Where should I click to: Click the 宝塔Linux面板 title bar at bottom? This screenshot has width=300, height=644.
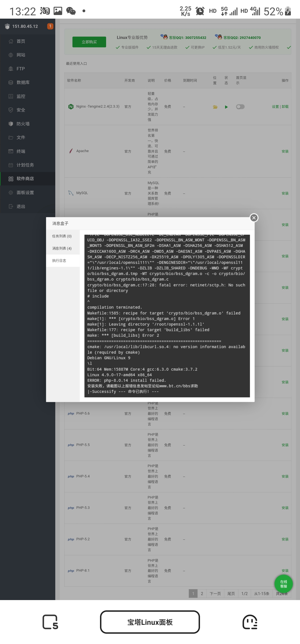150,622
